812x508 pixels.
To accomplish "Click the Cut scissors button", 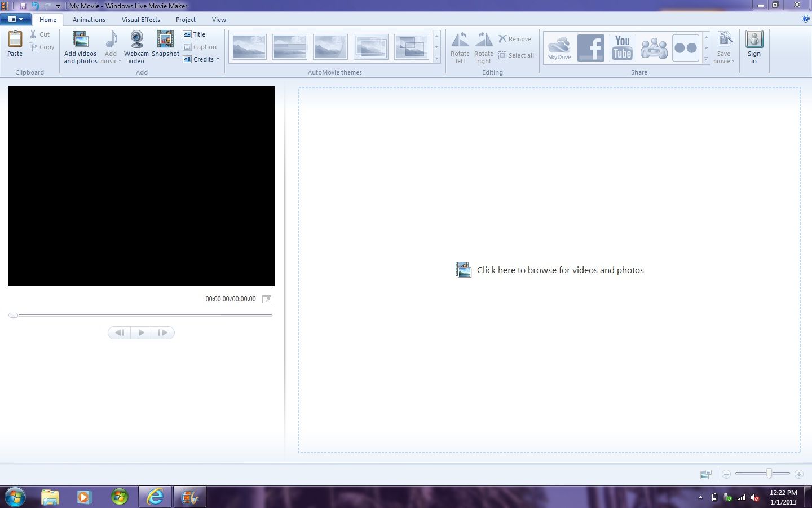I will pos(40,34).
